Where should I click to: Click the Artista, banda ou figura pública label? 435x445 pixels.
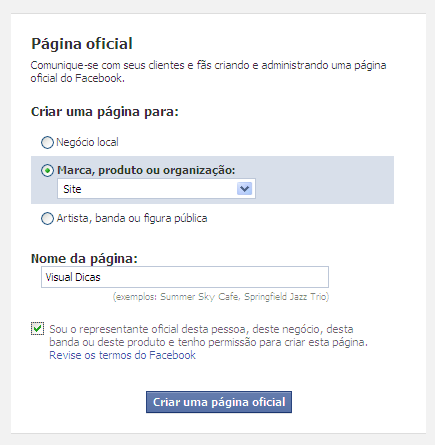(132, 218)
